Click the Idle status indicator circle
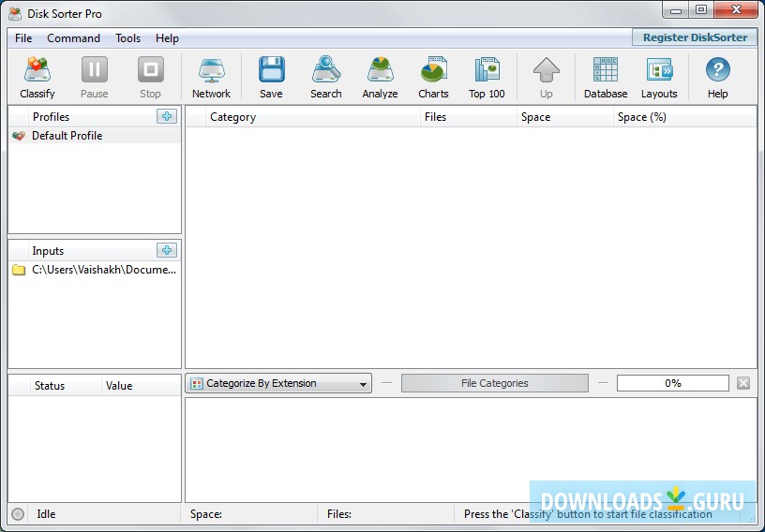Image resolution: width=765 pixels, height=532 pixels. click(x=18, y=514)
